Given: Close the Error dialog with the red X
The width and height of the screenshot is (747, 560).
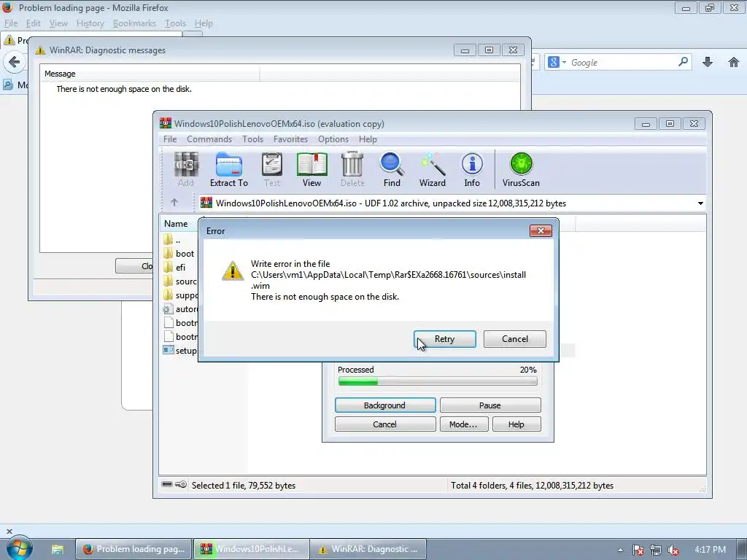Looking at the screenshot, I should pyautogui.click(x=541, y=230).
